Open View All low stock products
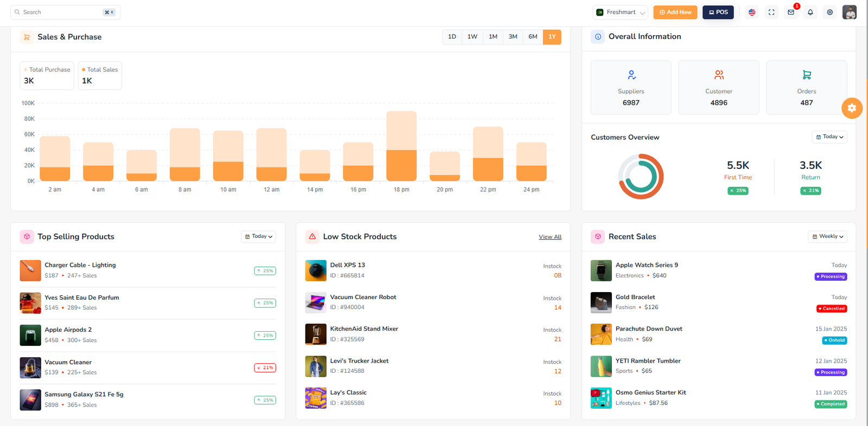Image resolution: width=868 pixels, height=426 pixels. pyautogui.click(x=550, y=237)
